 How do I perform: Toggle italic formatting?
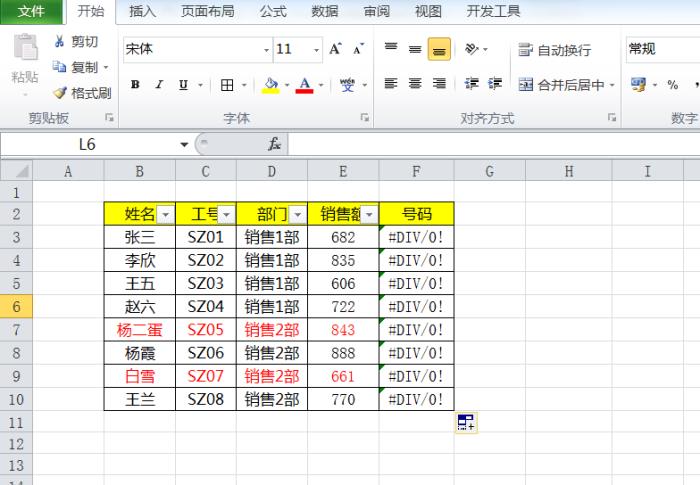coord(160,85)
